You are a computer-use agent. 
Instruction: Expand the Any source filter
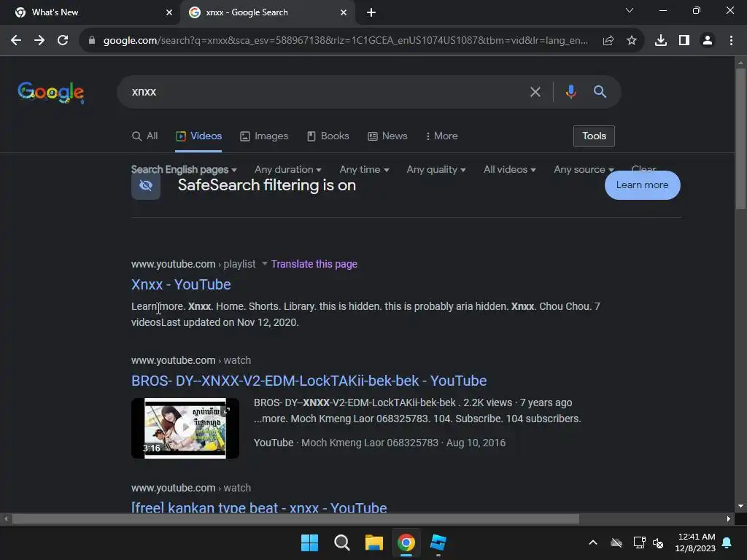click(583, 169)
